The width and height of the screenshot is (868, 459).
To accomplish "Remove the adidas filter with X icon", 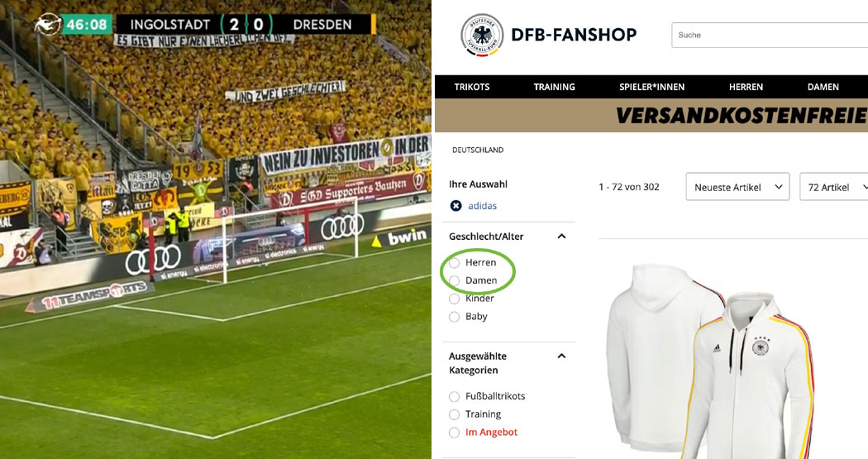I will [455, 206].
